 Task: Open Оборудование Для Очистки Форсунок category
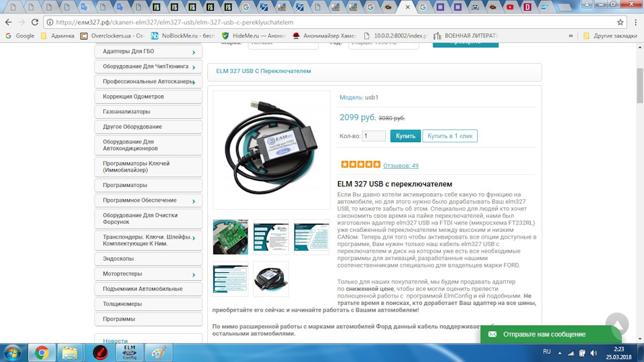148,219
